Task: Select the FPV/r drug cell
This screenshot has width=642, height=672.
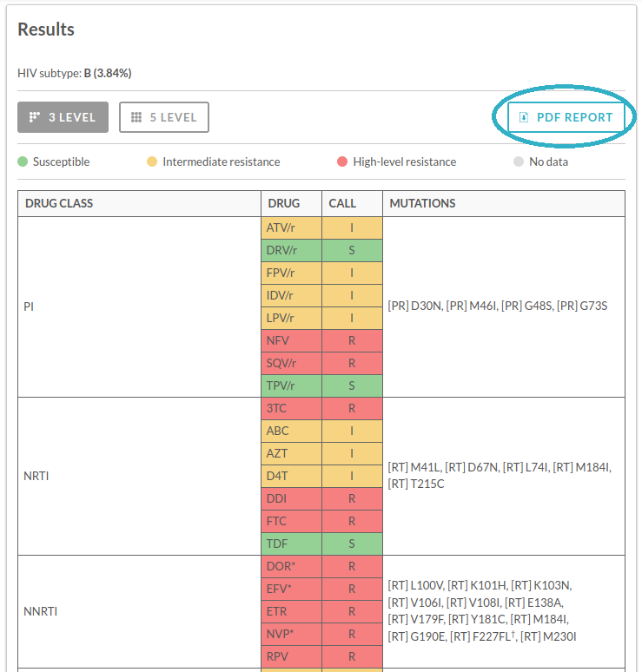Action: point(291,273)
